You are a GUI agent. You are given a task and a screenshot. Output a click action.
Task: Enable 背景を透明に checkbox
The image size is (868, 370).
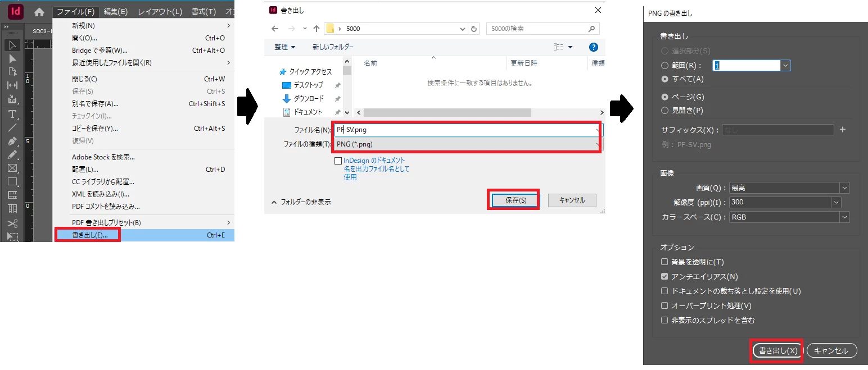664,262
